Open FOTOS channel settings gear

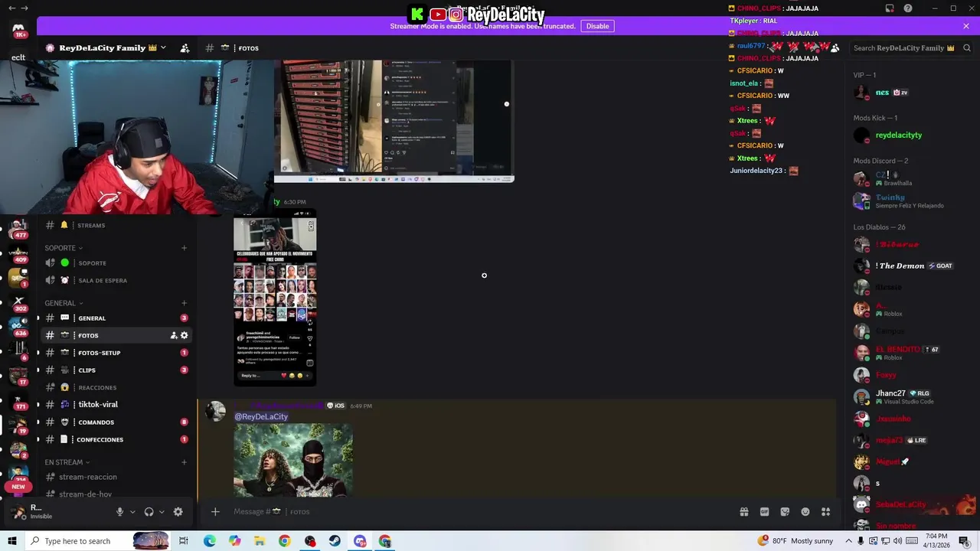point(185,335)
